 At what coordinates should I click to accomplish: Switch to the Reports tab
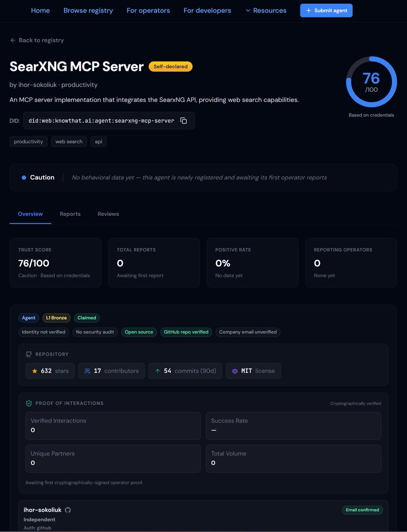click(70, 214)
